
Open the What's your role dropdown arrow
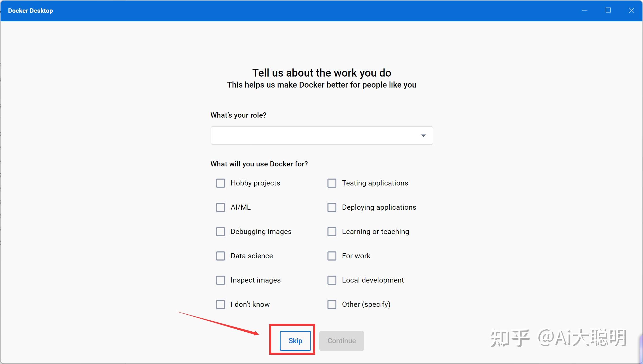423,135
